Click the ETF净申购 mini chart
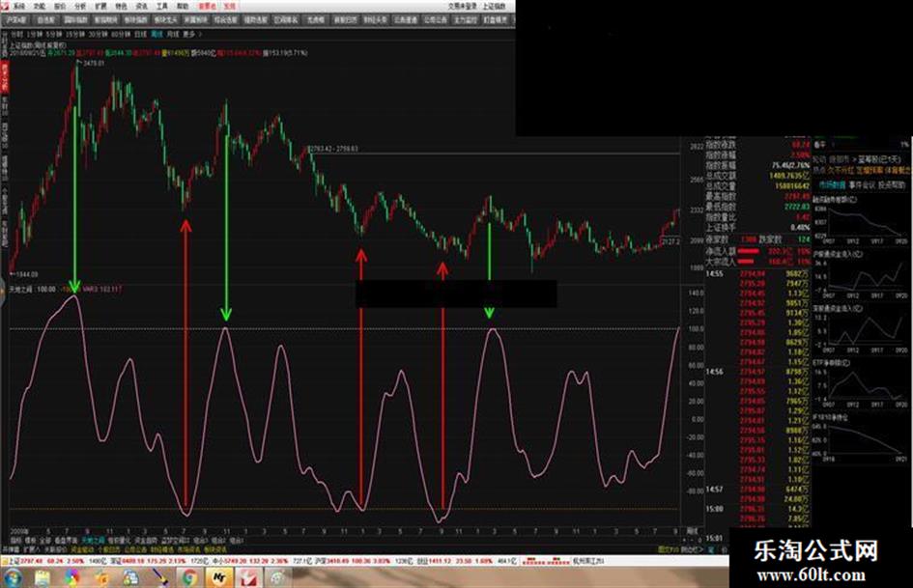Screen dimensions: 913x588 [x=860, y=383]
